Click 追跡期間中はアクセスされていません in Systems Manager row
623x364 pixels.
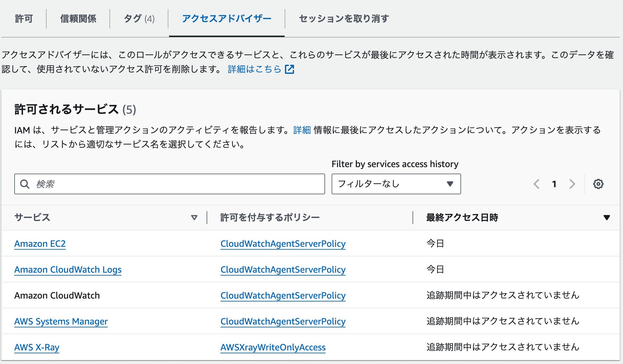(x=503, y=321)
